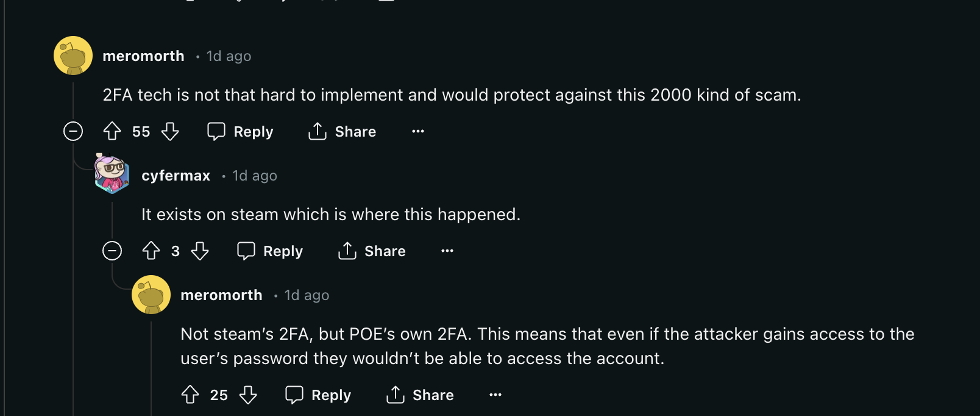Share meromorth's top-level 2FA comment
980x416 pixels.
coord(343,131)
